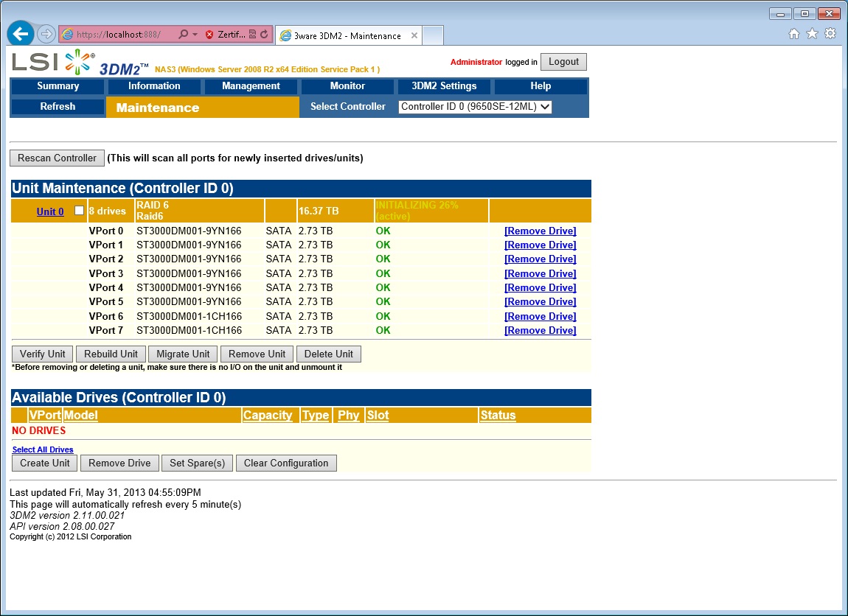Click the LSI logo
Viewport: 848px width, 616px height.
pos(54,62)
